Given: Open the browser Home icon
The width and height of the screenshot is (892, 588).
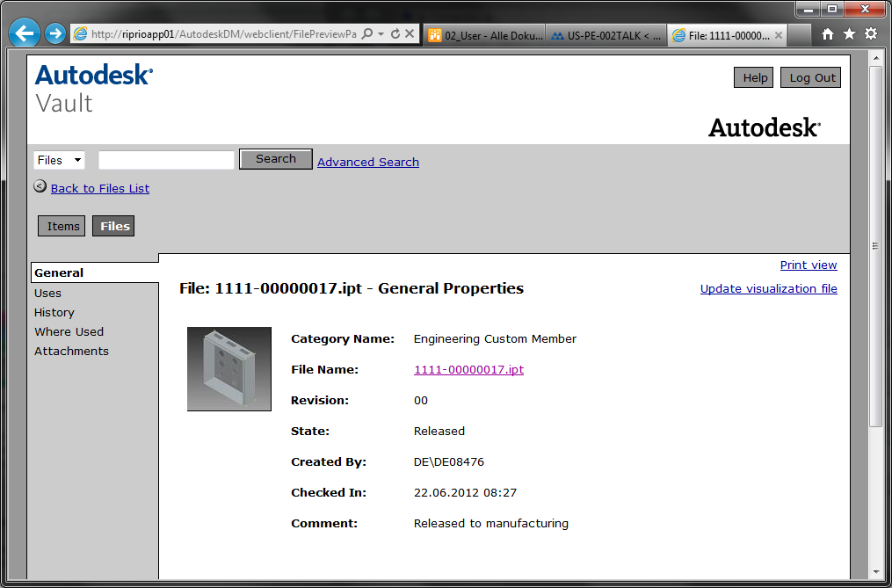Looking at the screenshot, I should pos(827,34).
